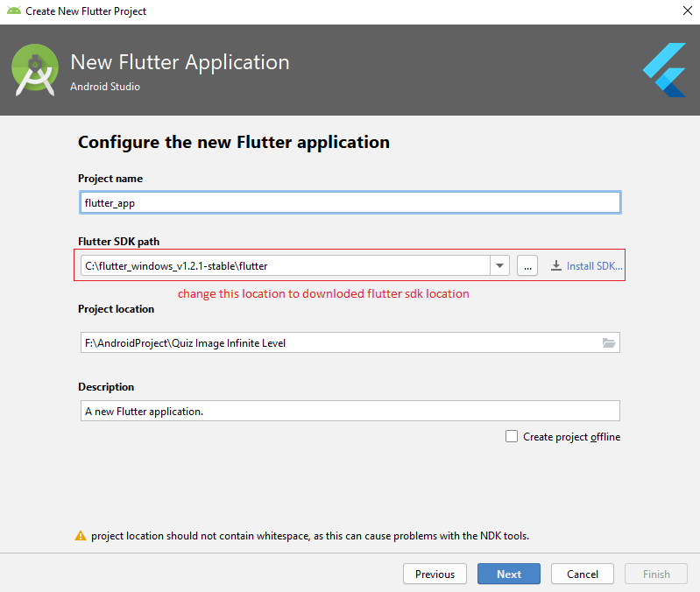Click the Install SDK link

(594, 266)
